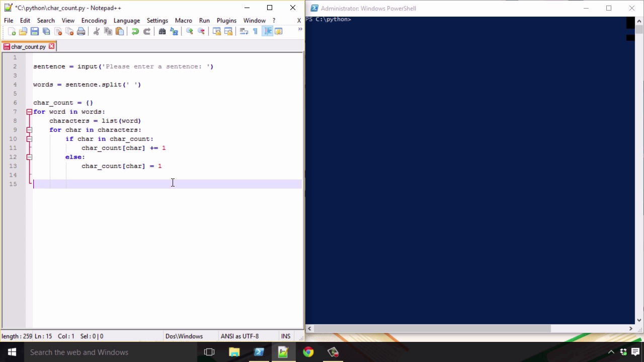Open Chrome from the taskbar

tap(308, 352)
